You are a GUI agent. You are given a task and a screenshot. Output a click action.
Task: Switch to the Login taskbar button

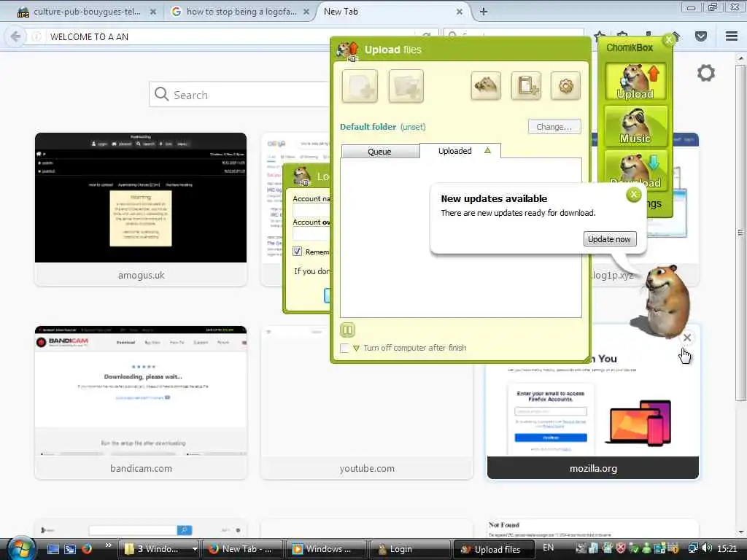tap(410, 549)
